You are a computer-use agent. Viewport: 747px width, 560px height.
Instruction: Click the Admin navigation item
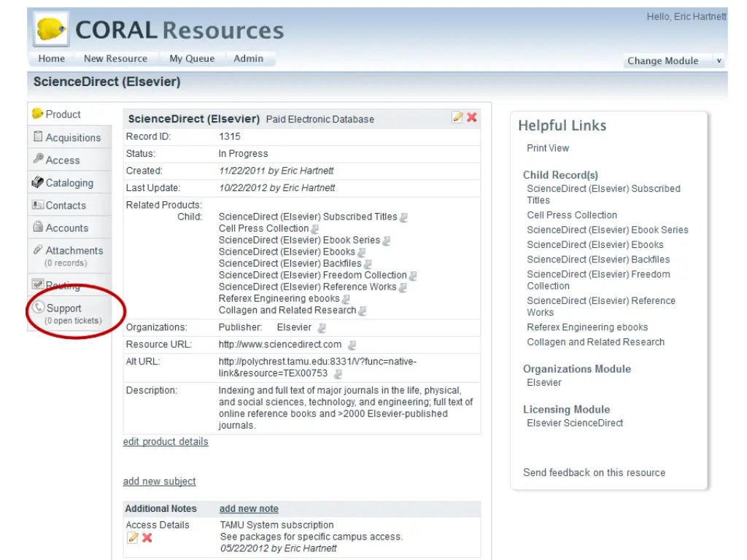coord(248,58)
